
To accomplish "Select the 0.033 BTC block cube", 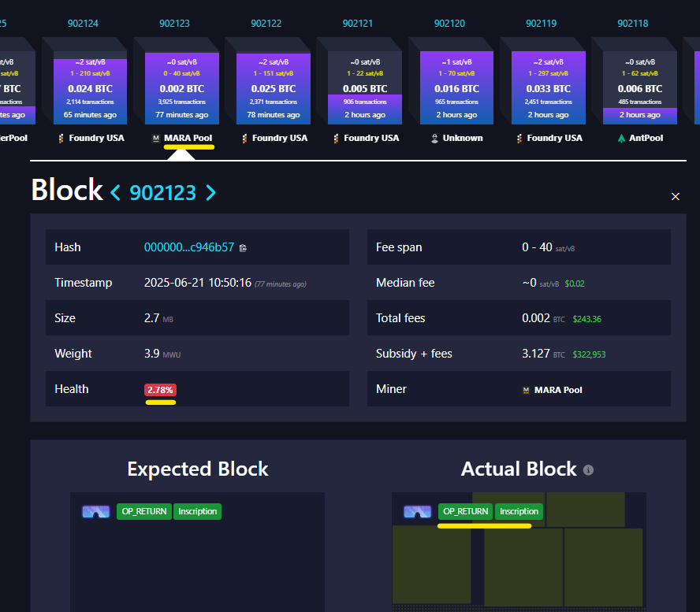I will 548,88.
